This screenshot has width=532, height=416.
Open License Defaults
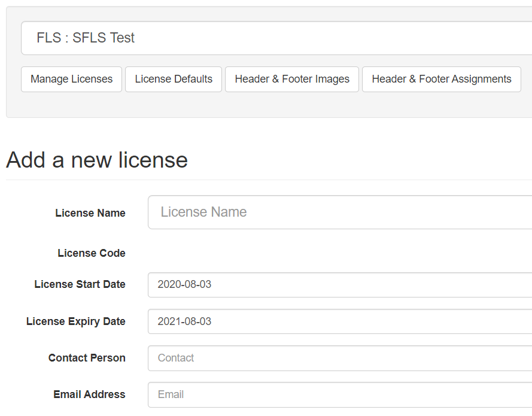174,79
